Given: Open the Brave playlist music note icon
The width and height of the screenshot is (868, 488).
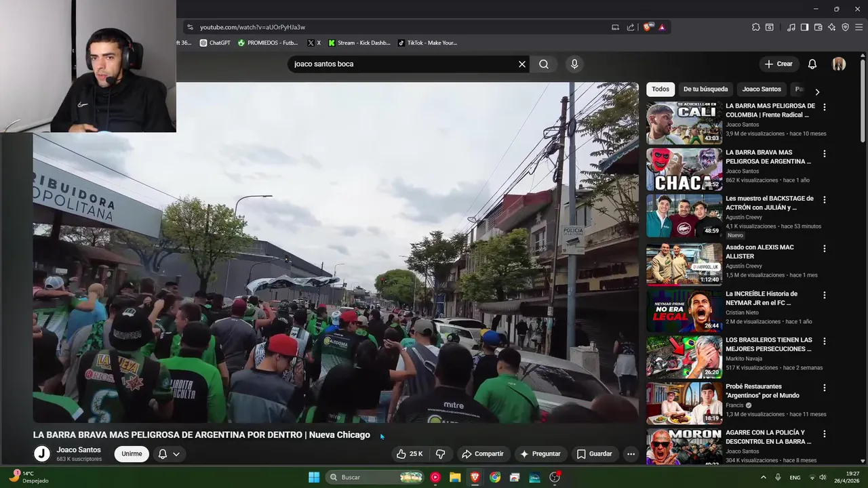Looking at the screenshot, I should click(x=791, y=27).
